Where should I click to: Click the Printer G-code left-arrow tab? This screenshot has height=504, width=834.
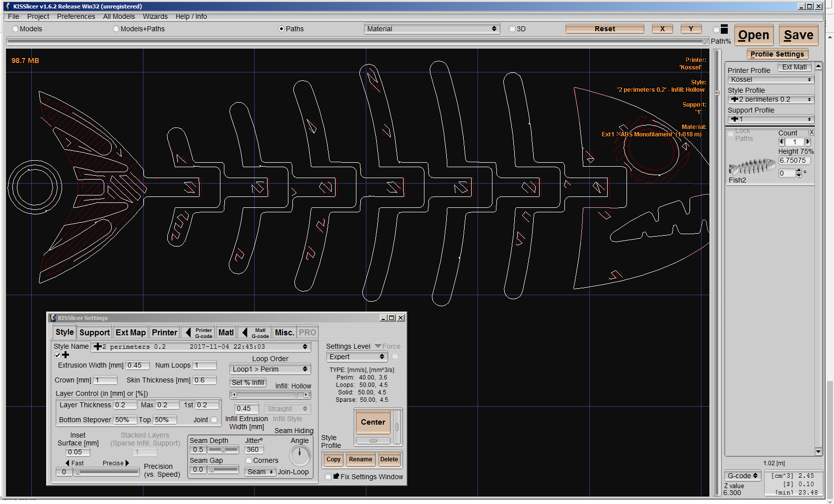point(199,332)
